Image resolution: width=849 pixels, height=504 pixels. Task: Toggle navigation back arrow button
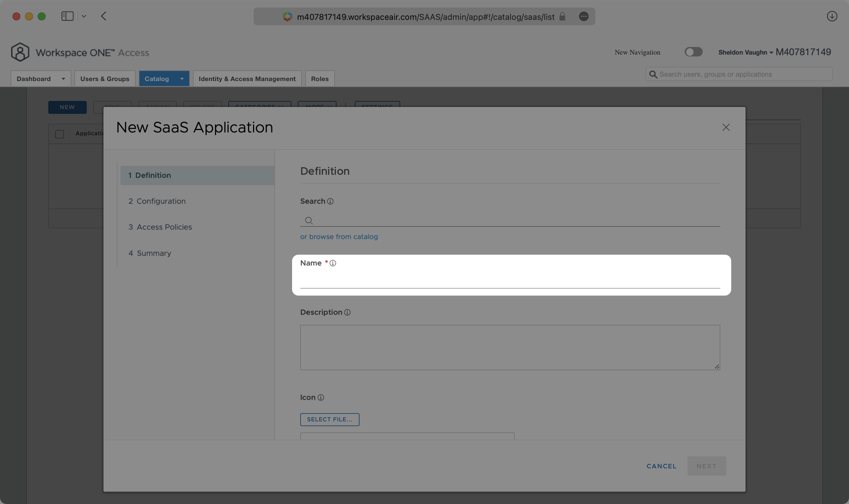click(x=104, y=15)
